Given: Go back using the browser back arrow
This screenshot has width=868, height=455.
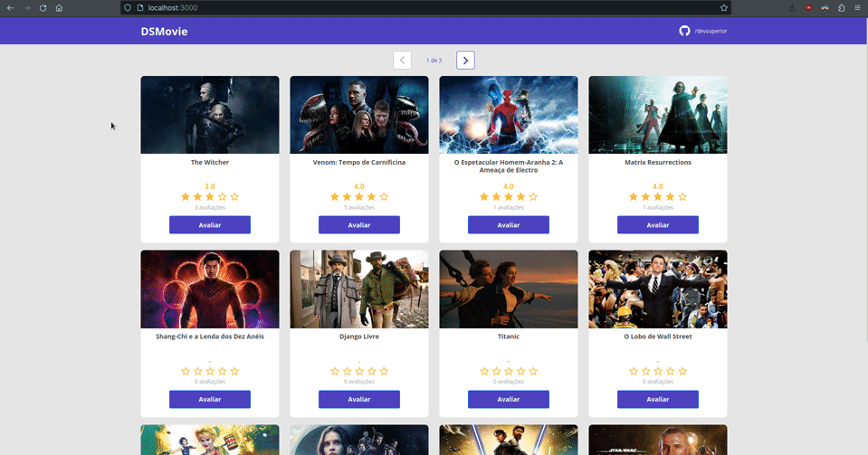Looking at the screenshot, I should [x=10, y=8].
